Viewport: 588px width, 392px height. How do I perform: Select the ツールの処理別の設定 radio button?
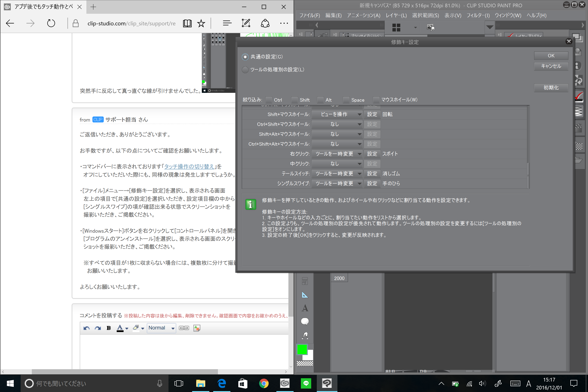click(245, 70)
